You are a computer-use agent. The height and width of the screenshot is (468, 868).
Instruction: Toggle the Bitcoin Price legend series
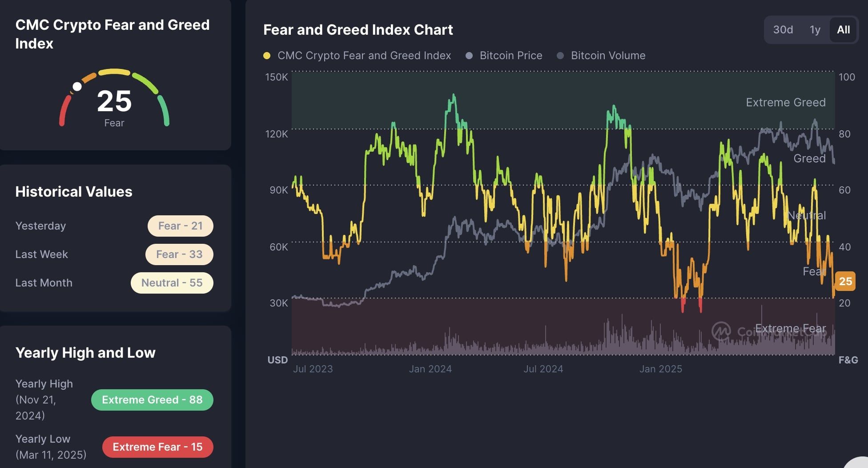tap(504, 56)
